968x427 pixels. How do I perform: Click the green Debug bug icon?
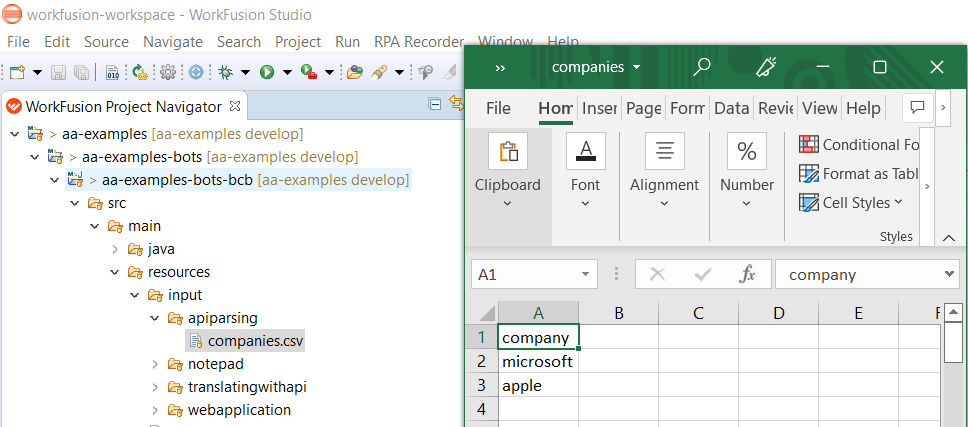(226, 73)
